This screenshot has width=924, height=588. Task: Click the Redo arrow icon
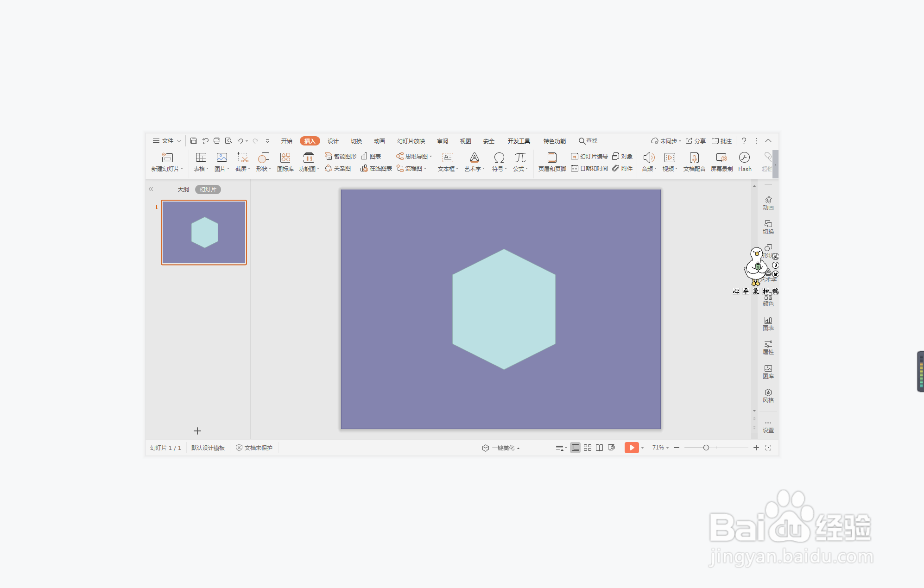point(255,141)
